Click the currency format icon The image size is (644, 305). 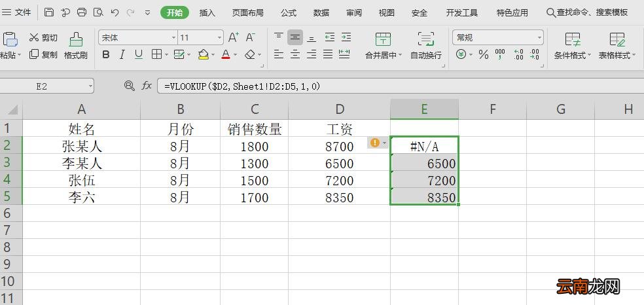click(461, 54)
